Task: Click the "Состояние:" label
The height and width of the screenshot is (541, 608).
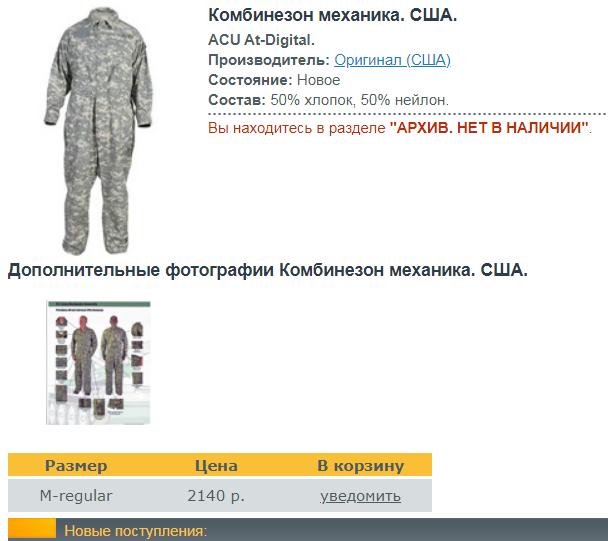Action: 250,80
